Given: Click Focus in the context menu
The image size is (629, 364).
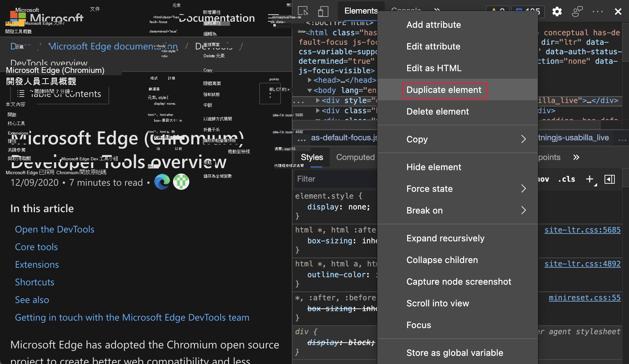Looking at the screenshot, I should click(458, 325).
